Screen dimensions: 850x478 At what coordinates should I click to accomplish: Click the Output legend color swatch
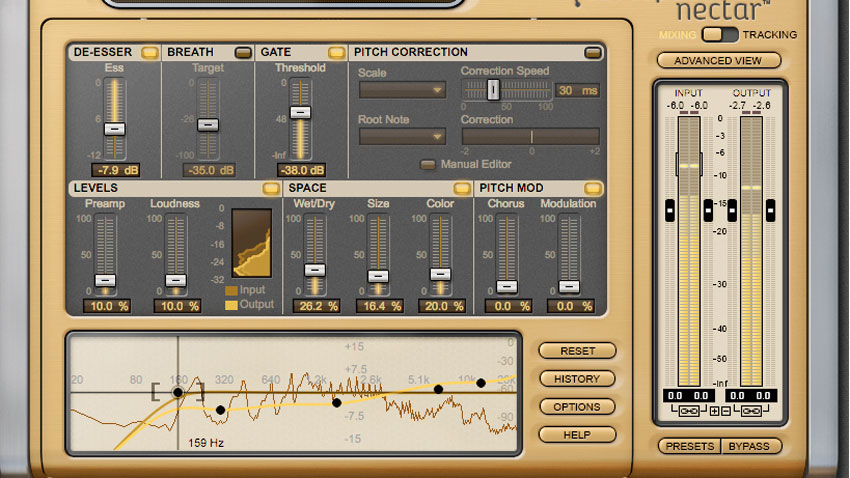pyautogui.click(x=231, y=305)
